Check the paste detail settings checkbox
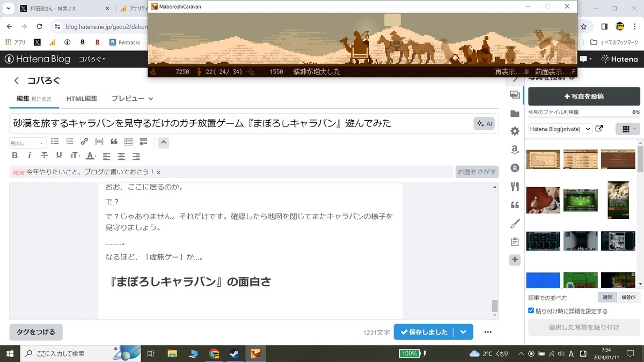Viewport: 644px width, 362px height. (x=531, y=311)
